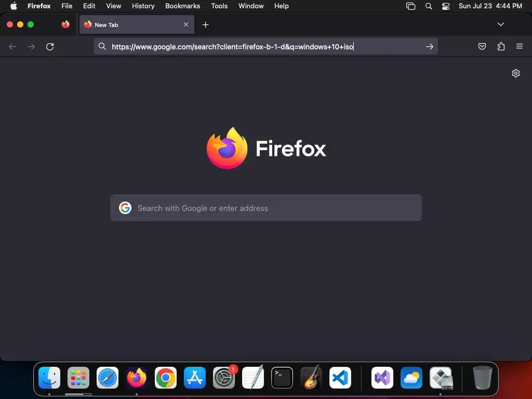532x399 pixels.
Task: Click the date and time in menu bar
Action: click(490, 6)
